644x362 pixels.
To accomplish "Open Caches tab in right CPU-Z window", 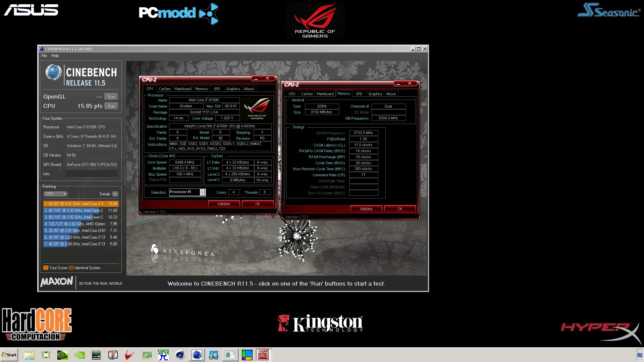I will pos(307,94).
